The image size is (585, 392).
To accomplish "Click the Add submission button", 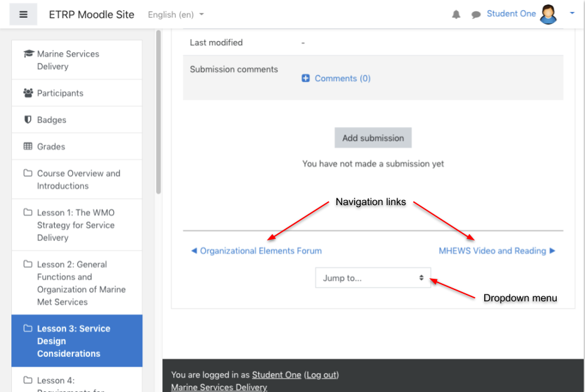I will pyautogui.click(x=373, y=138).
